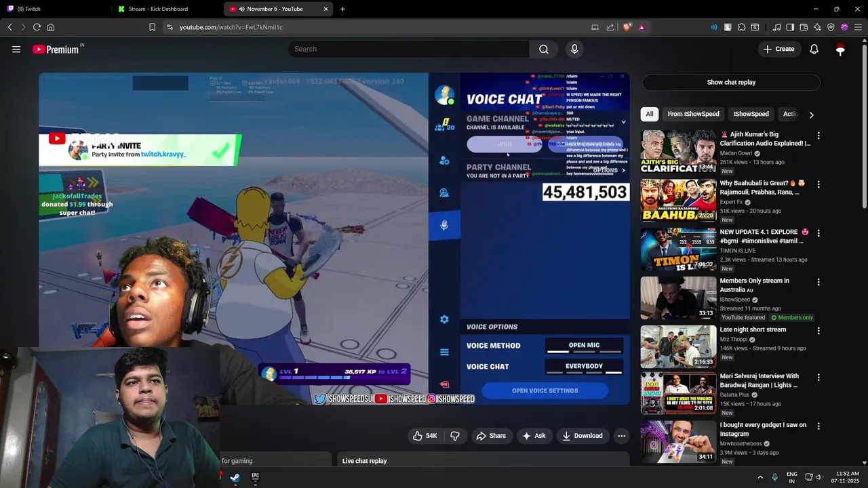This screenshot has width=868, height=488.
Task: Launch Steam from the taskbar
Action: (235, 477)
